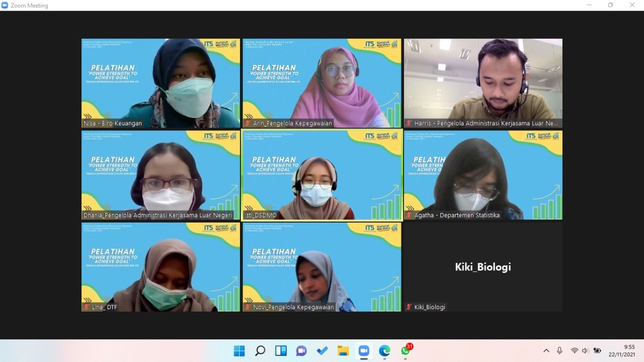
Task: Launch Teams Chat from taskbar
Action: [301, 351]
